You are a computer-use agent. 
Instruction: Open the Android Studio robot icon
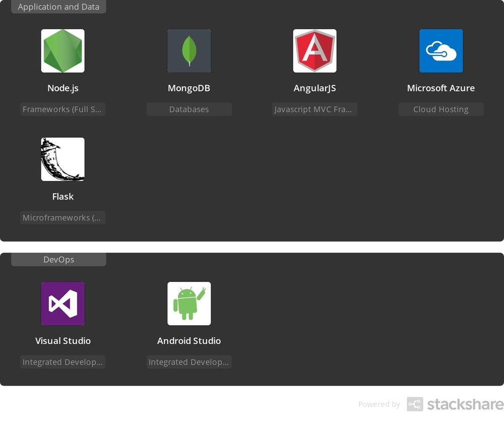point(189,303)
